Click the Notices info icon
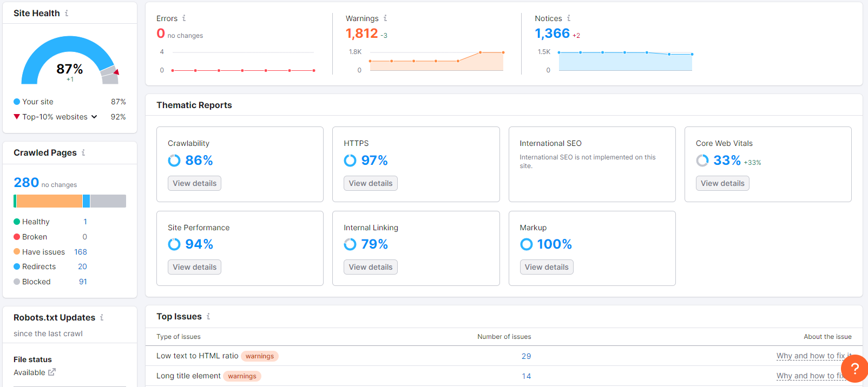This screenshot has width=868, height=387. 569,18
